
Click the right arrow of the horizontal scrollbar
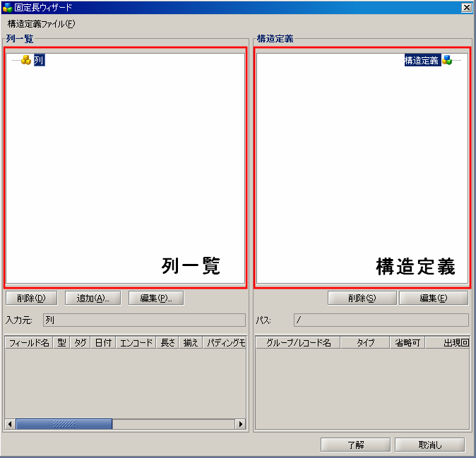[241, 423]
